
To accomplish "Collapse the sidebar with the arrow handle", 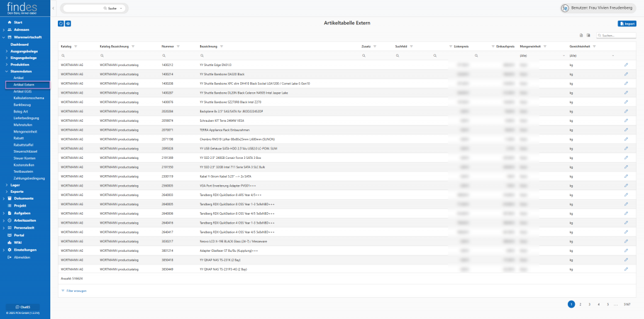I will 53,8.
